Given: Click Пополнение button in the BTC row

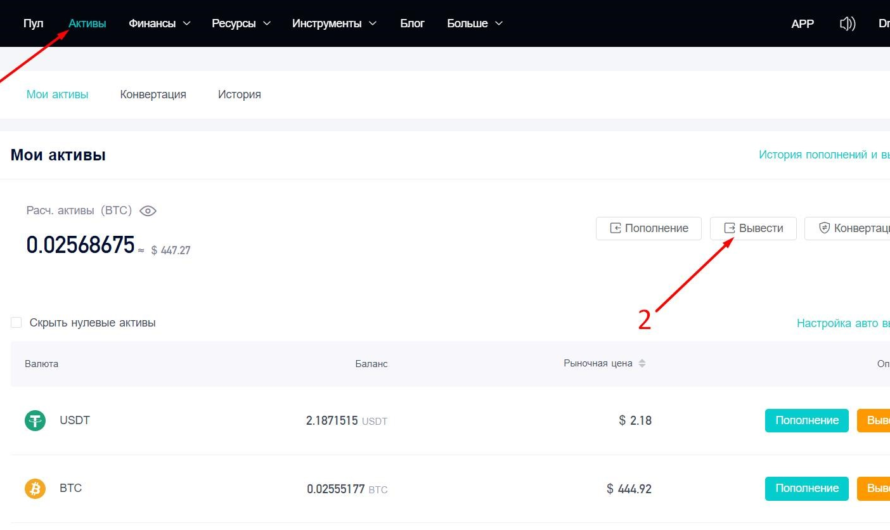Looking at the screenshot, I should (x=807, y=489).
